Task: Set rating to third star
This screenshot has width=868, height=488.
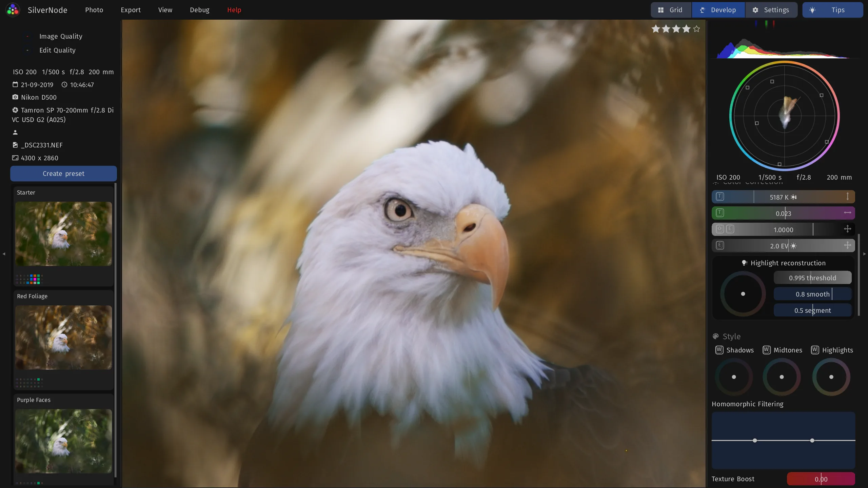Action: [x=676, y=29]
